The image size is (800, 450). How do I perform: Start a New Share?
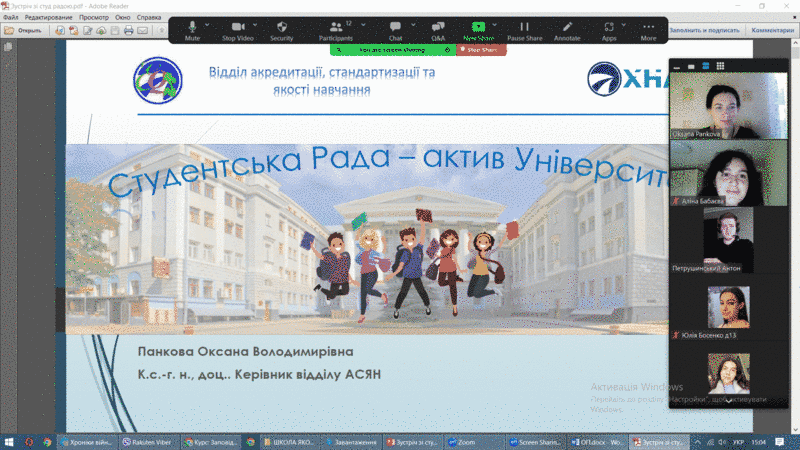pos(478,31)
